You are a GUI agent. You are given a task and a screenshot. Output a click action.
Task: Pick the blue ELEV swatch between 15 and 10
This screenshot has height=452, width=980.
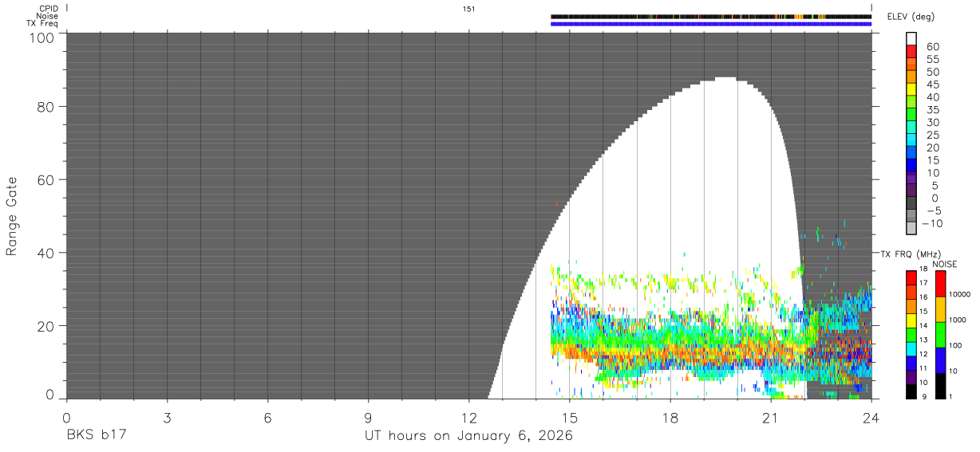click(911, 167)
